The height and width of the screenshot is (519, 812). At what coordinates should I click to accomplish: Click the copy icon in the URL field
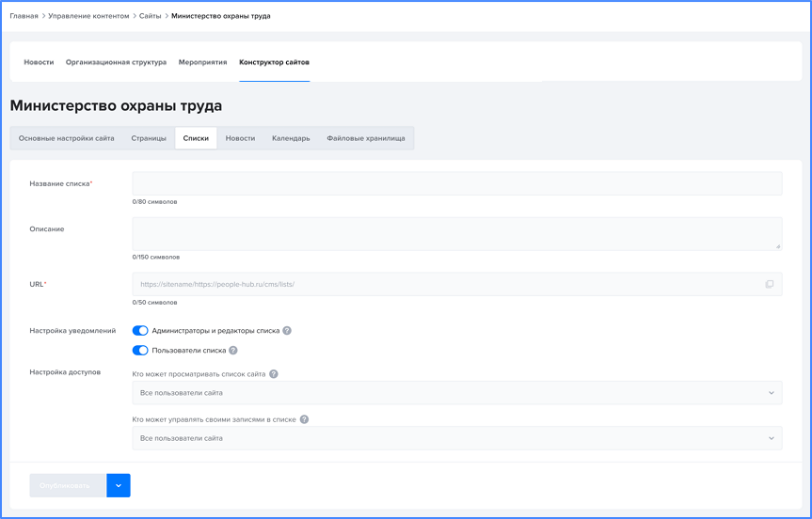click(770, 284)
